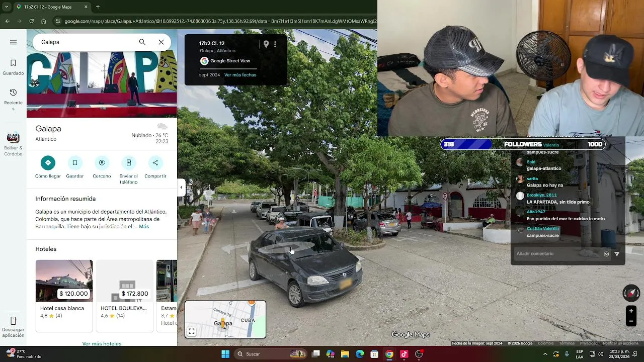Open Guardado saved places in sidebar
Screen dimensions: 644x362
click(13, 67)
